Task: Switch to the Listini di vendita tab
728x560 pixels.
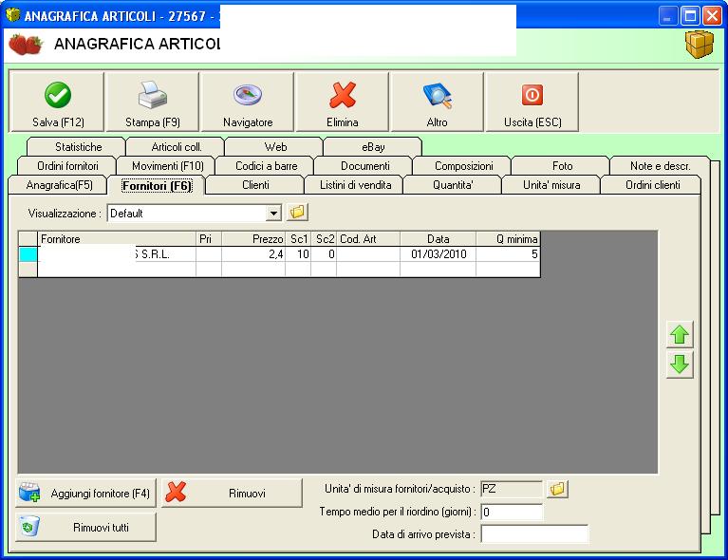Action: [355, 185]
